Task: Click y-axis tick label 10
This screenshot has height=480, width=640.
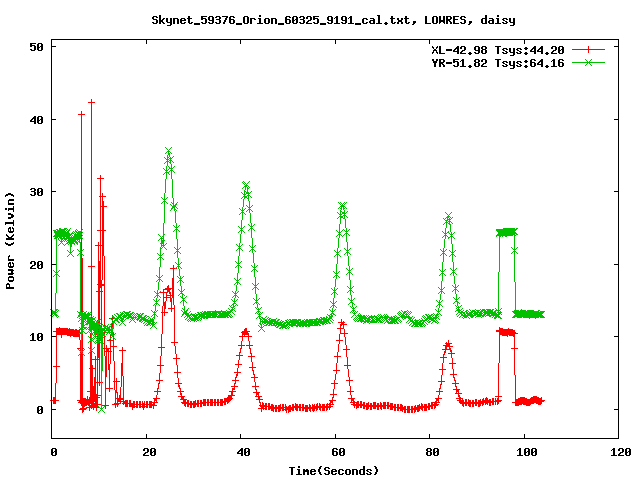Action: point(36,337)
